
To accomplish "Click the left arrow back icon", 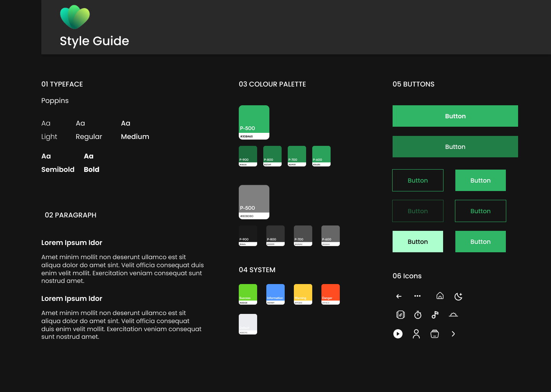I will [399, 296].
